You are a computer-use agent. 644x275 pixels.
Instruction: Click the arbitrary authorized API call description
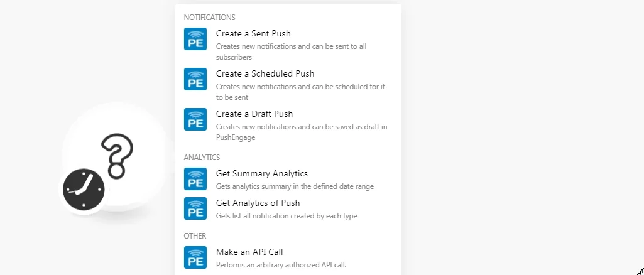[281, 265]
